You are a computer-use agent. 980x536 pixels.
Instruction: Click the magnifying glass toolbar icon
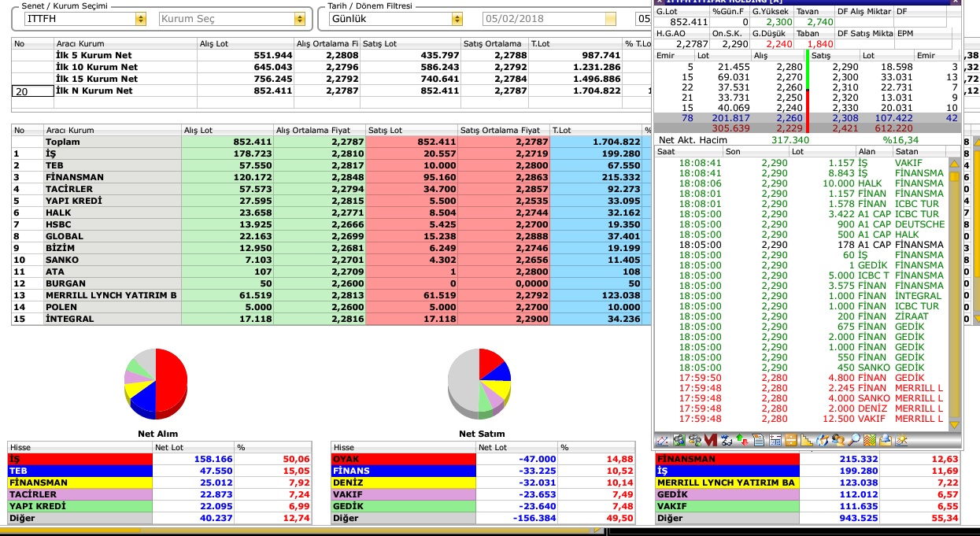[854, 440]
